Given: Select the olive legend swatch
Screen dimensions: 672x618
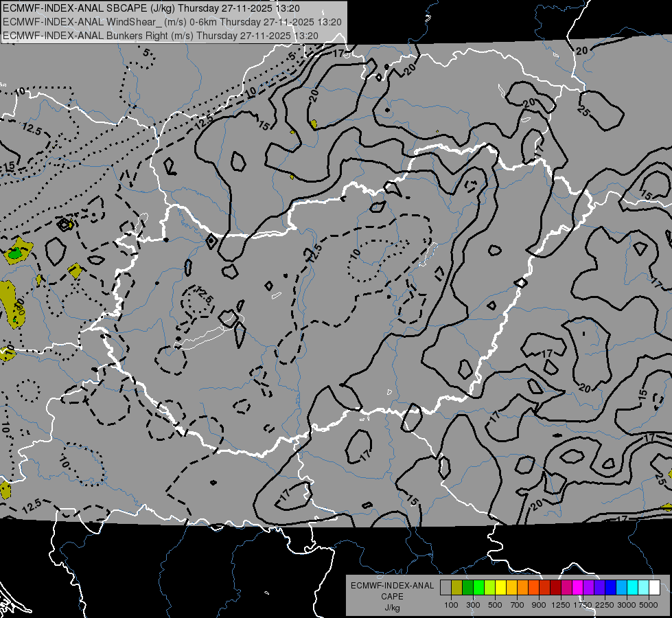Looking at the screenshot, I should click(457, 587).
